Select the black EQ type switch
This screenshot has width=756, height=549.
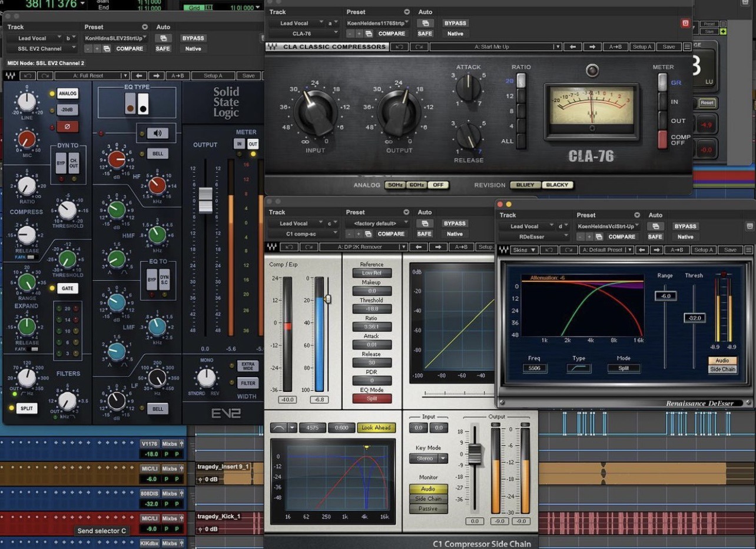(142, 105)
